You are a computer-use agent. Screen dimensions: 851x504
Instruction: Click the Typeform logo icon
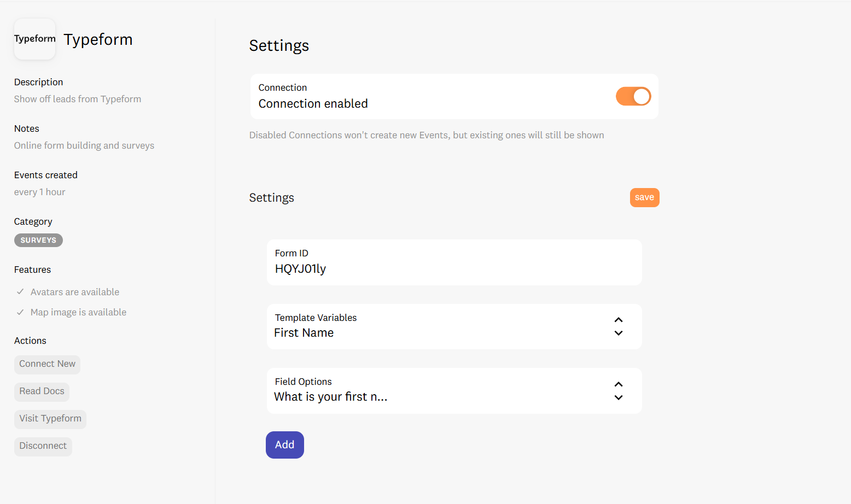click(x=34, y=39)
